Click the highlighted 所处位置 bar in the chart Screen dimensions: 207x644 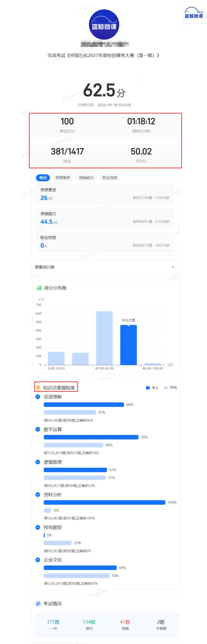128,345
